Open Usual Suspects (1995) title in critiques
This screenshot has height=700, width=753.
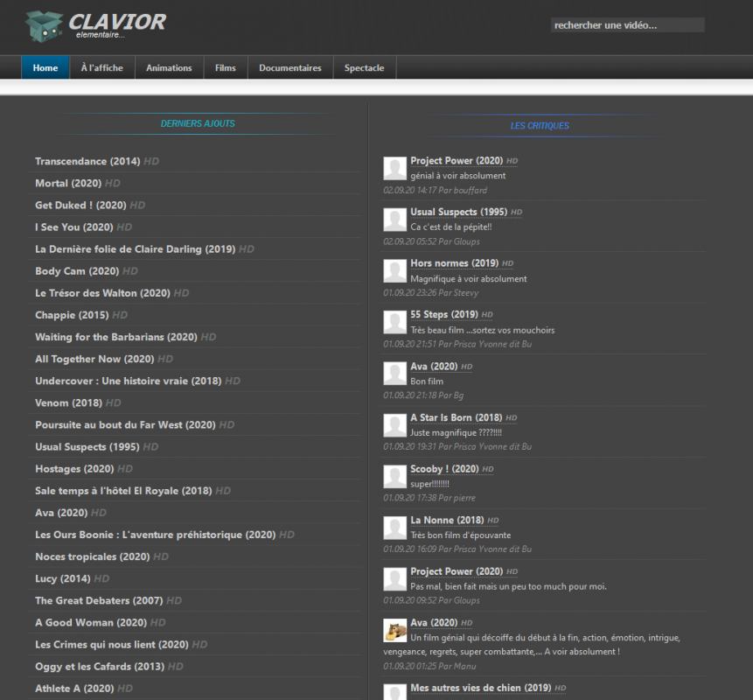tap(458, 213)
